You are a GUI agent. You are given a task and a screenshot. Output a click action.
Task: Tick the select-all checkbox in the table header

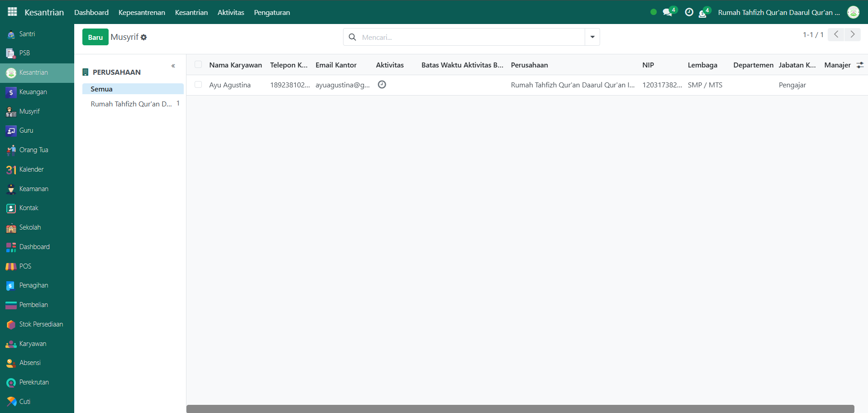(198, 65)
